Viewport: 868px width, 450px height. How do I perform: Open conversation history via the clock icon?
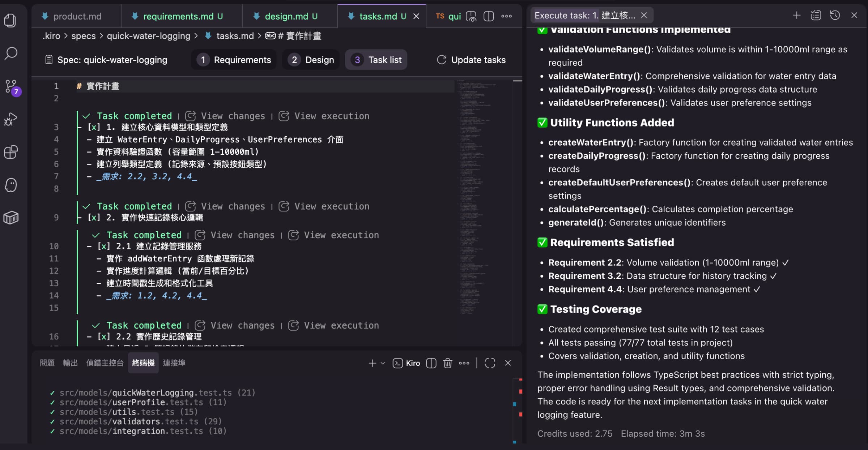pos(835,15)
